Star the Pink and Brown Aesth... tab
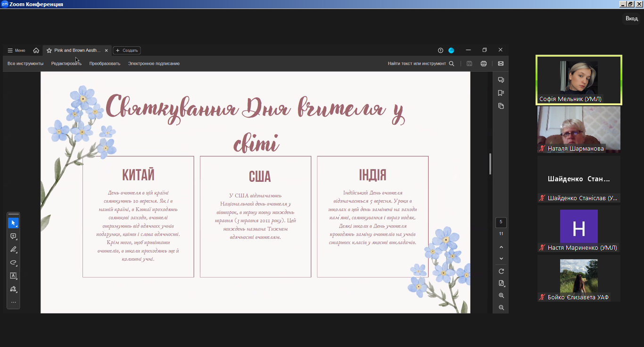This screenshot has width=644, height=347. click(49, 50)
